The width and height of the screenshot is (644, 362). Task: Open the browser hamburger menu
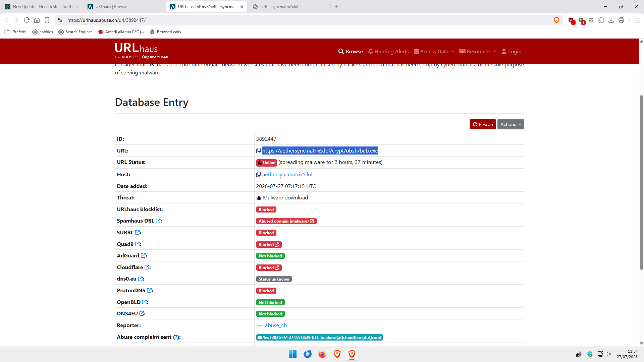coord(637,20)
